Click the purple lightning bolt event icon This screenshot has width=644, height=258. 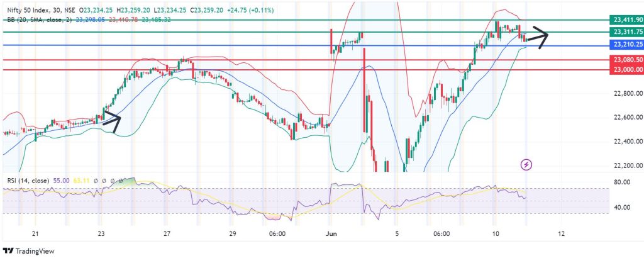pos(526,165)
